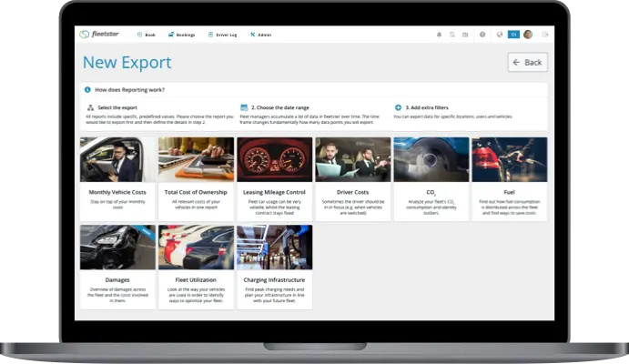Select the Total Cost of Ownership thumbnail
629x364 pixels.
point(196,159)
